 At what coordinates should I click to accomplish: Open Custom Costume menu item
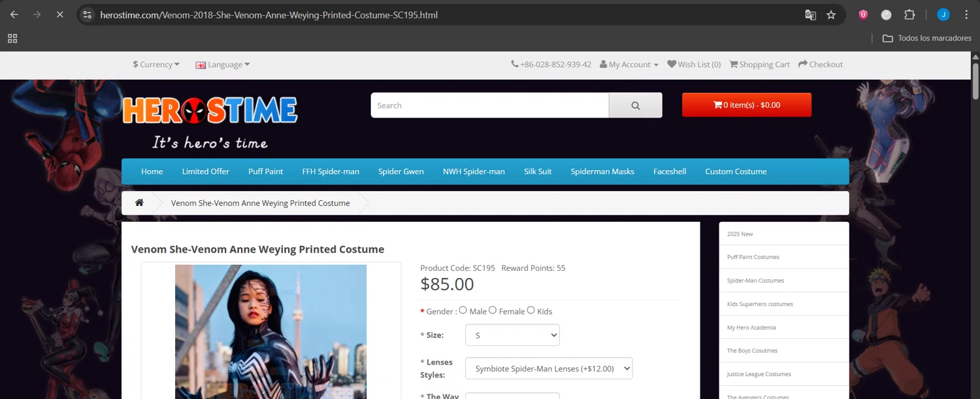tap(736, 171)
